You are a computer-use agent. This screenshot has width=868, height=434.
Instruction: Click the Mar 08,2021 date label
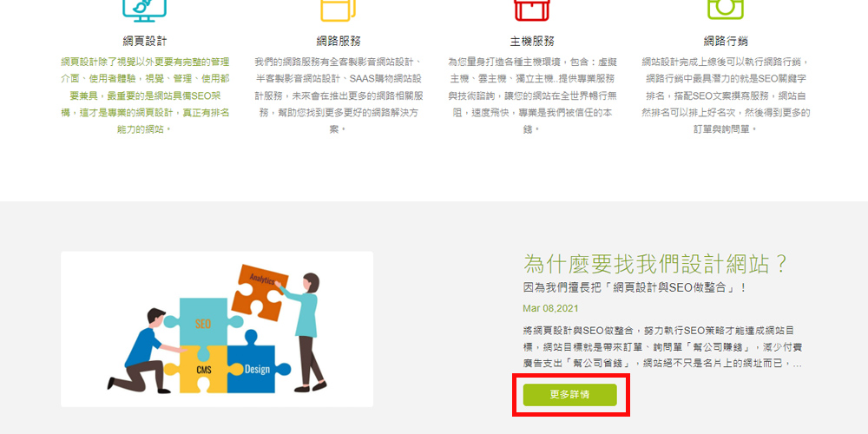click(x=550, y=308)
